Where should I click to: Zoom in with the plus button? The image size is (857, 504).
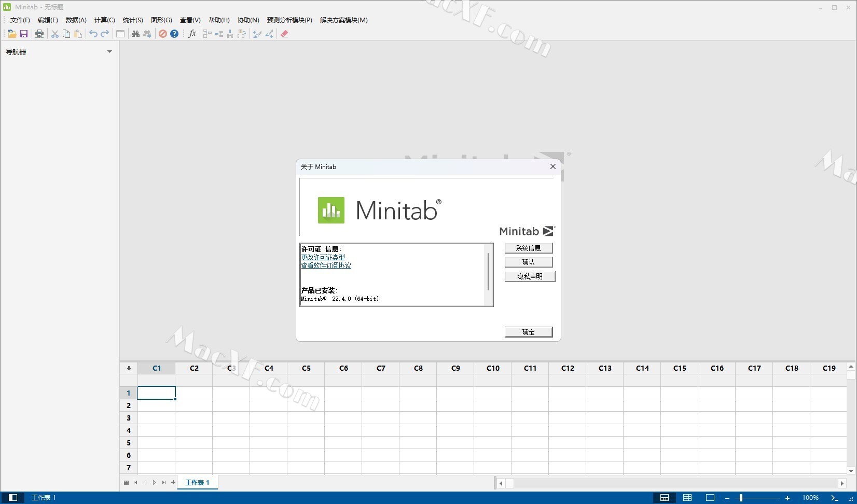[787, 498]
